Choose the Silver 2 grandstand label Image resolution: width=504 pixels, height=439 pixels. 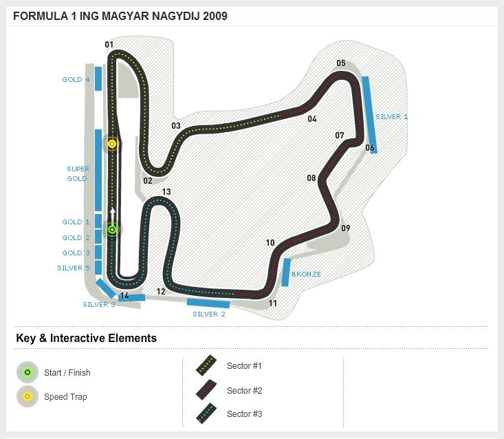coord(209,314)
